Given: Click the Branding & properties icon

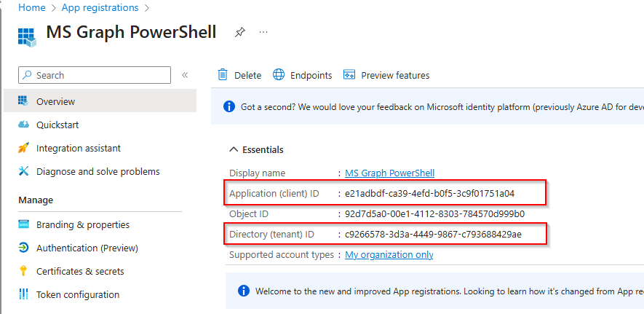Looking at the screenshot, I should 24,224.
